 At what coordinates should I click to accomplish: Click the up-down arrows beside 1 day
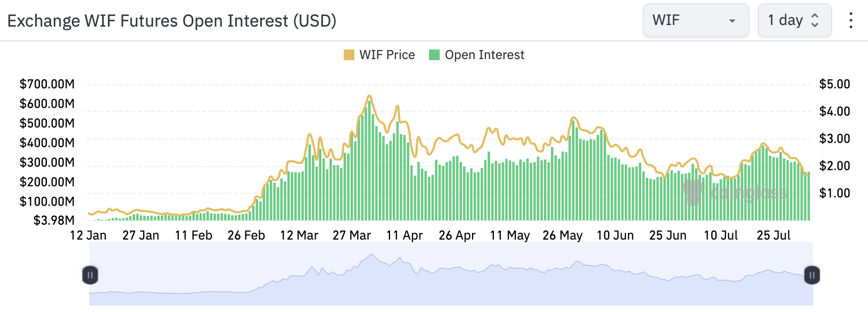pos(815,20)
